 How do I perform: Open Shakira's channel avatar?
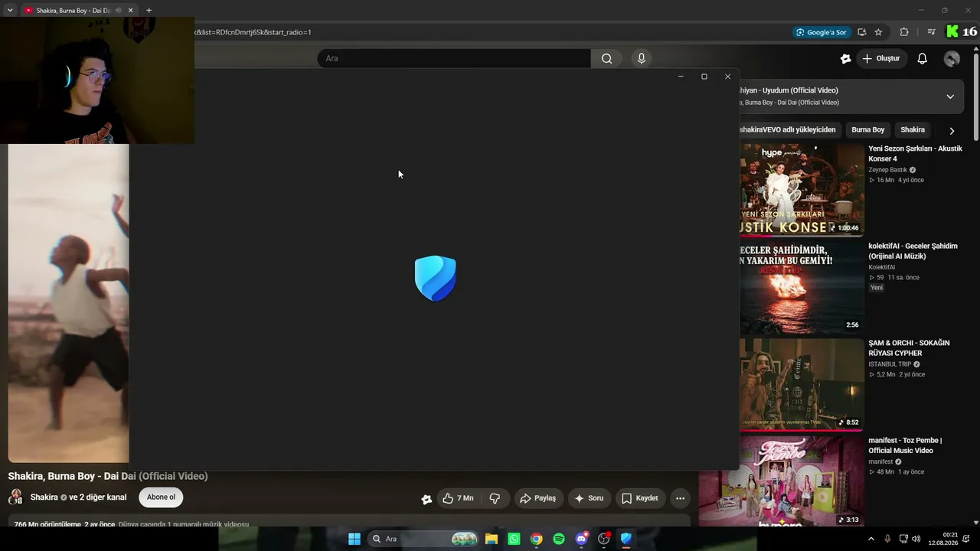pyautogui.click(x=15, y=497)
